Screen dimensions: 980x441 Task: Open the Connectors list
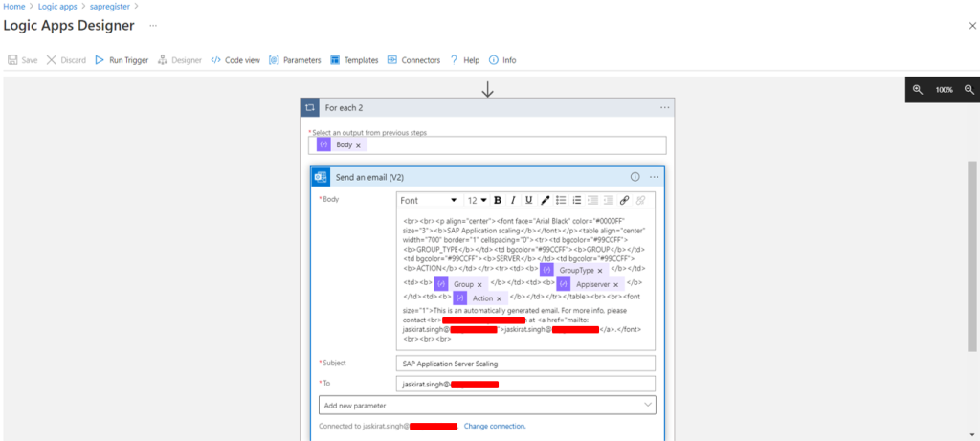413,60
